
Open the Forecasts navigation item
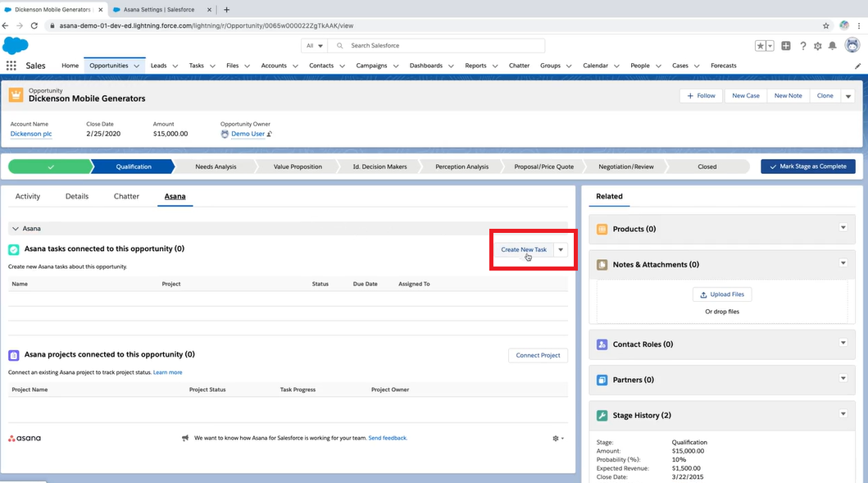tap(724, 66)
